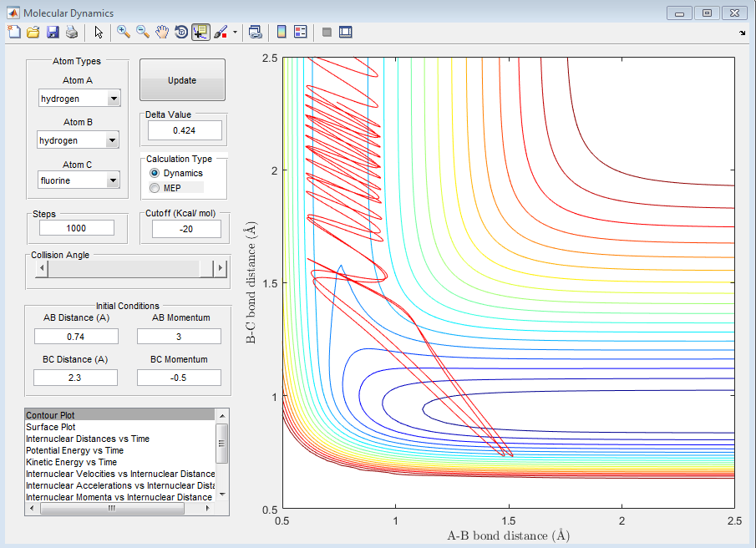
Task: Save figure with floppy disk icon
Action: (53, 32)
